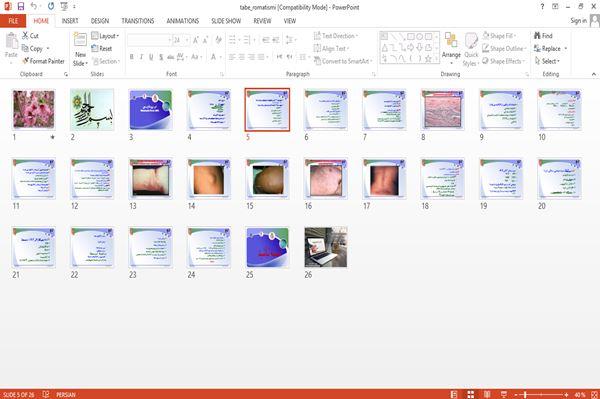Image resolution: width=600 pixels, height=399 pixels.
Task: Click Convert to SmartArt
Action: pos(343,61)
